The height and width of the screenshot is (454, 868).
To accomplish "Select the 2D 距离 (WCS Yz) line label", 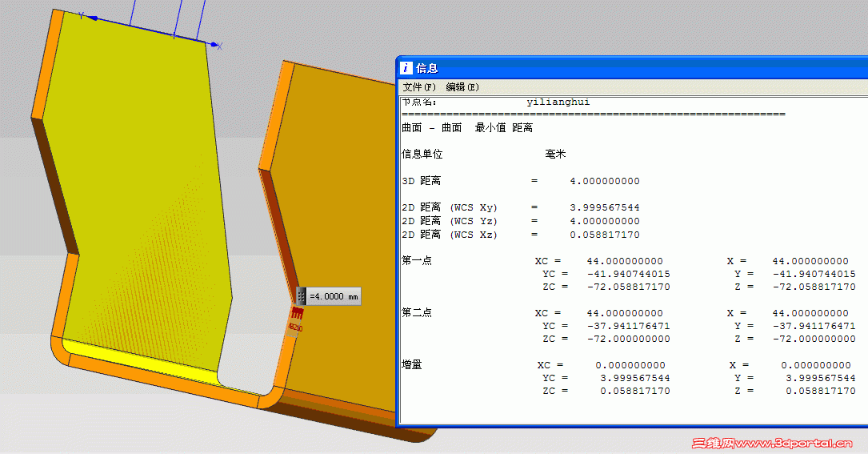I will 450,221.
